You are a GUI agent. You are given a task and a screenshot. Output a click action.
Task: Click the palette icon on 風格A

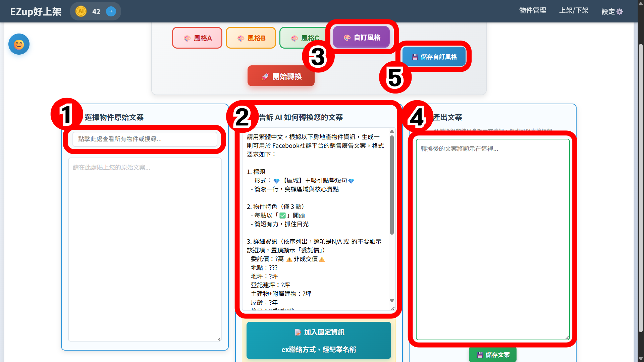point(187,38)
